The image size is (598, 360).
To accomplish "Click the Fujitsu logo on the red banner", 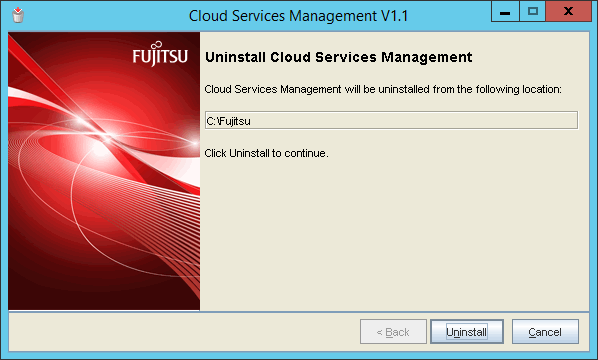I will click(x=160, y=54).
